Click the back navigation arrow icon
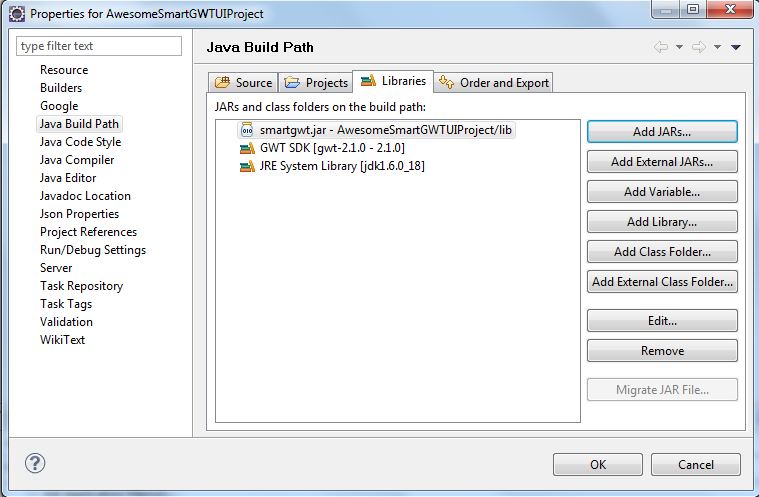The height and width of the screenshot is (497, 759). (x=661, y=47)
